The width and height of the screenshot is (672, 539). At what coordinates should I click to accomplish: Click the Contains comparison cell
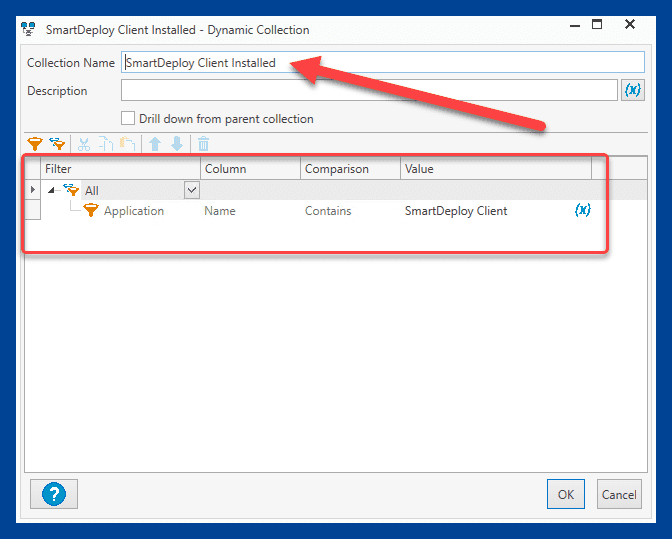[350, 211]
